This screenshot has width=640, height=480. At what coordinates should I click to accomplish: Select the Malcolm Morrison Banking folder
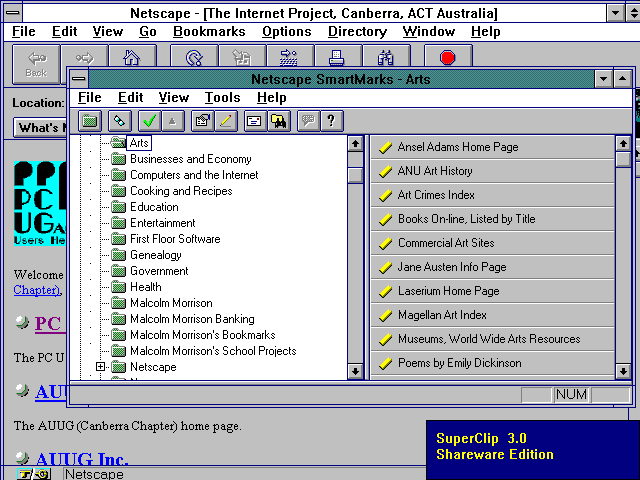[192, 319]
